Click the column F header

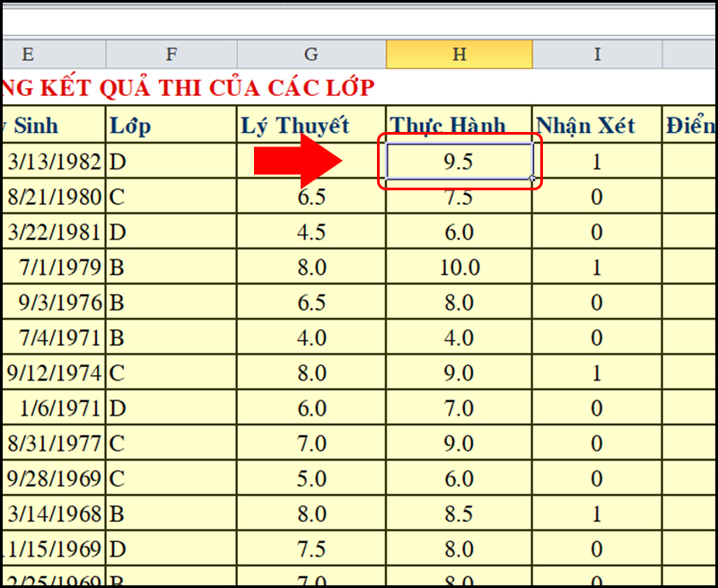point(171,55)
